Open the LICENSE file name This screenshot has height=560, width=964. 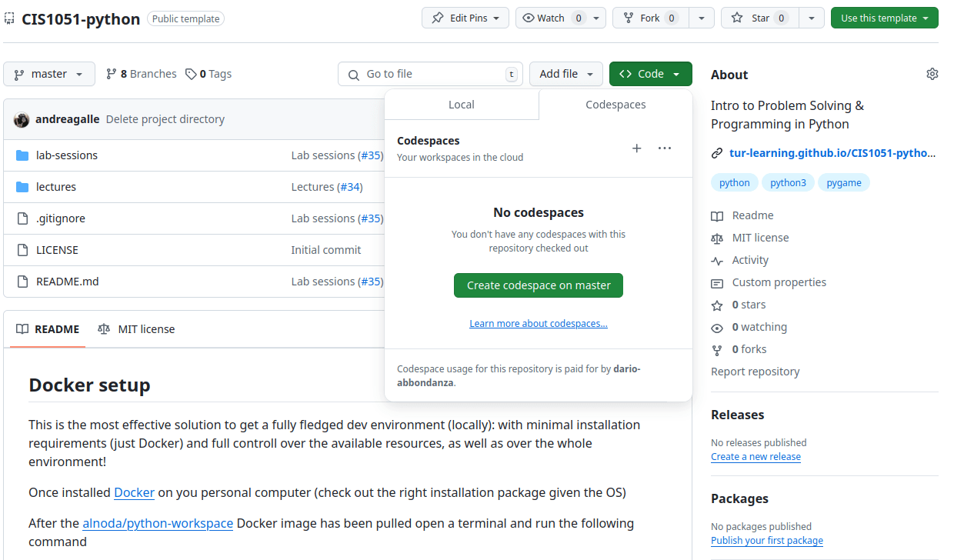(x=57, y=250)
